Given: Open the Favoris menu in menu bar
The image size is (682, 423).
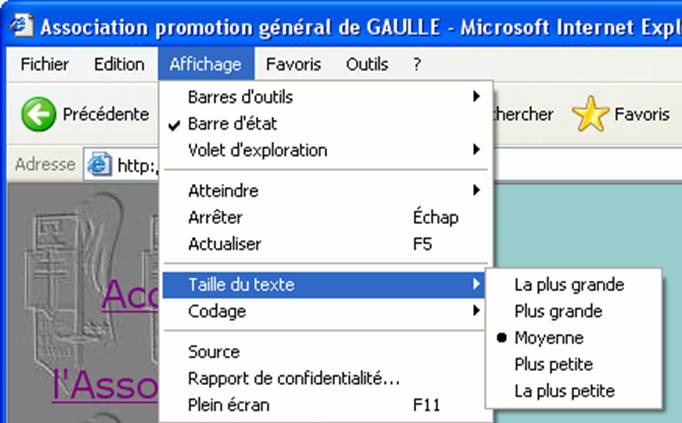Looking at the screenshot, I should [x=293, y=64].
